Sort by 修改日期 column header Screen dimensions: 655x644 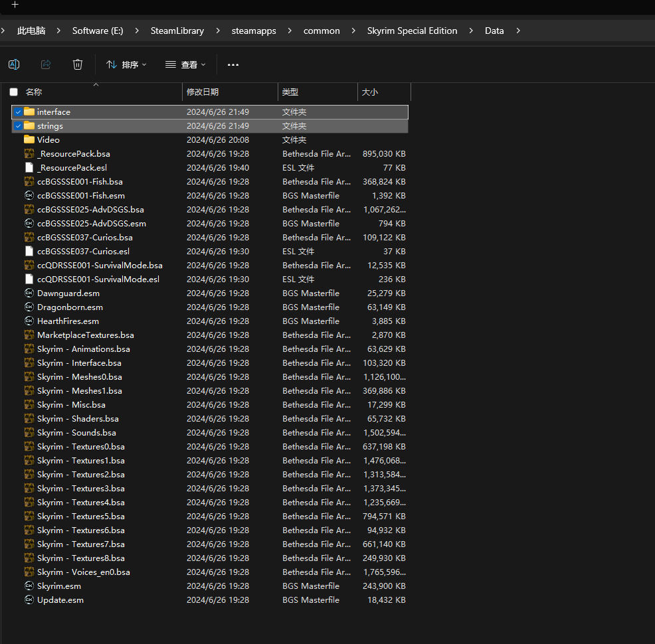(203, 92)
